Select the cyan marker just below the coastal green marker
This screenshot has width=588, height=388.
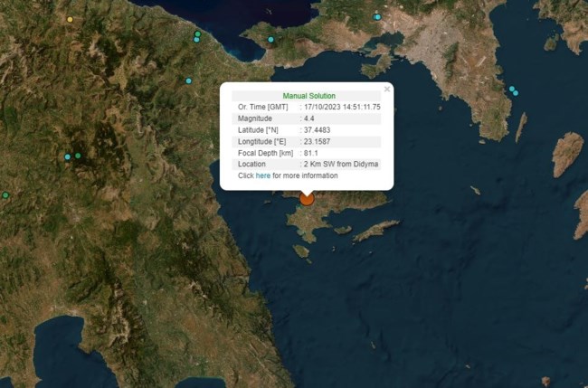click(196, 40)
